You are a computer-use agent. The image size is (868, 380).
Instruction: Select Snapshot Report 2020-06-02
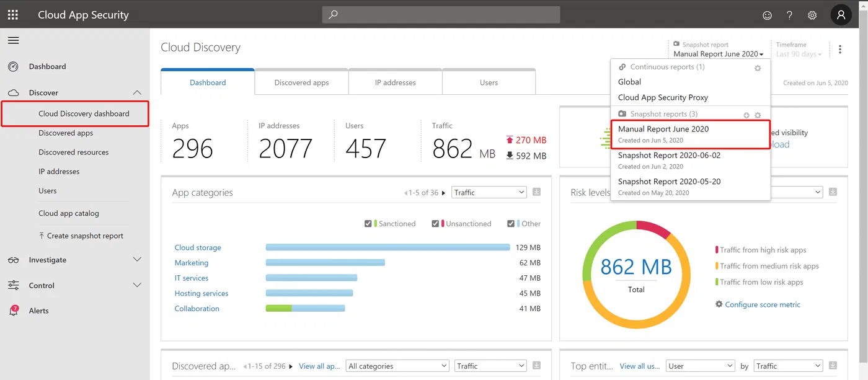[691, 161]
